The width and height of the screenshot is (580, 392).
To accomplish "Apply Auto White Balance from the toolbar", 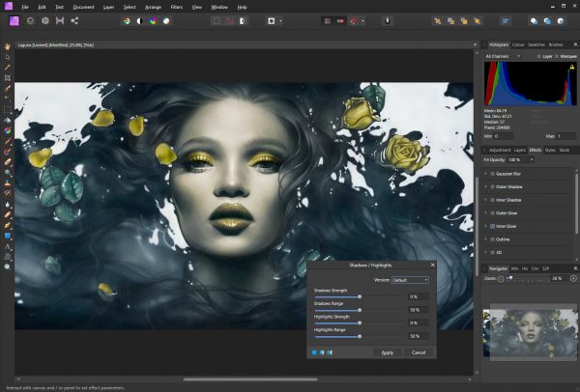I will pos(166,21).
